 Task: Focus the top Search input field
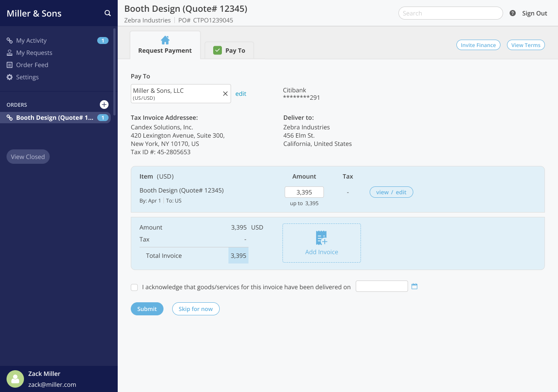click(451, 13)
